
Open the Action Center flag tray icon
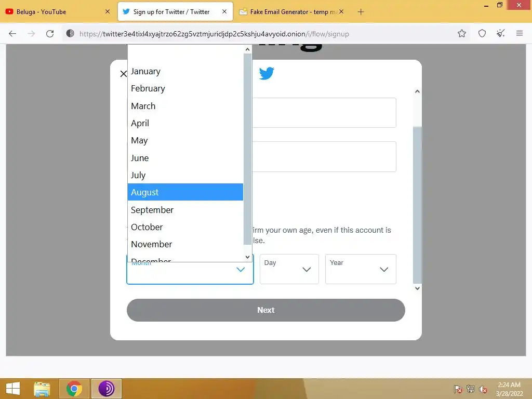coord(458,389)
